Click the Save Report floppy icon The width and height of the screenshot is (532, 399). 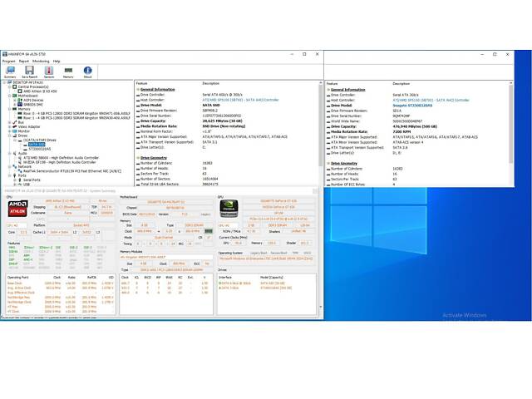pyautogui.click(x=29, y=72)
